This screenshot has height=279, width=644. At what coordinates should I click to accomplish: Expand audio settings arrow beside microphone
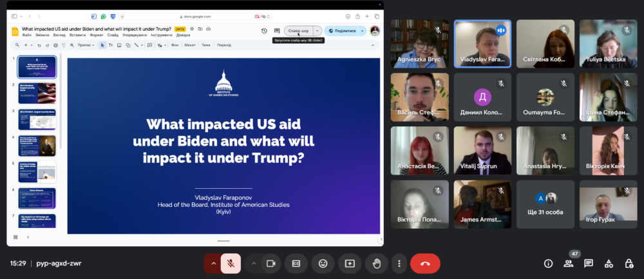click(x=213, y=263)
